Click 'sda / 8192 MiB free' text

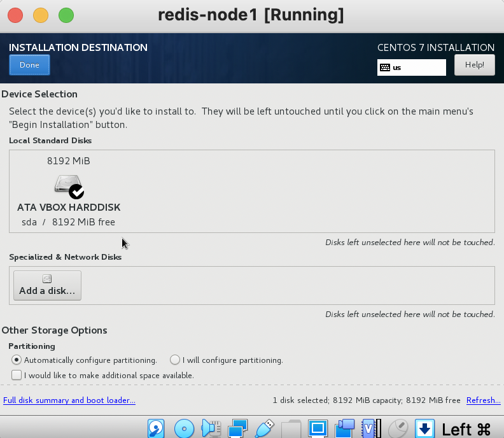click(69, 222)
